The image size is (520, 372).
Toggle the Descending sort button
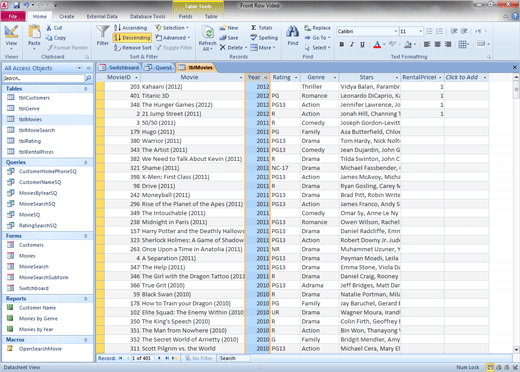(x=132, y=38)
